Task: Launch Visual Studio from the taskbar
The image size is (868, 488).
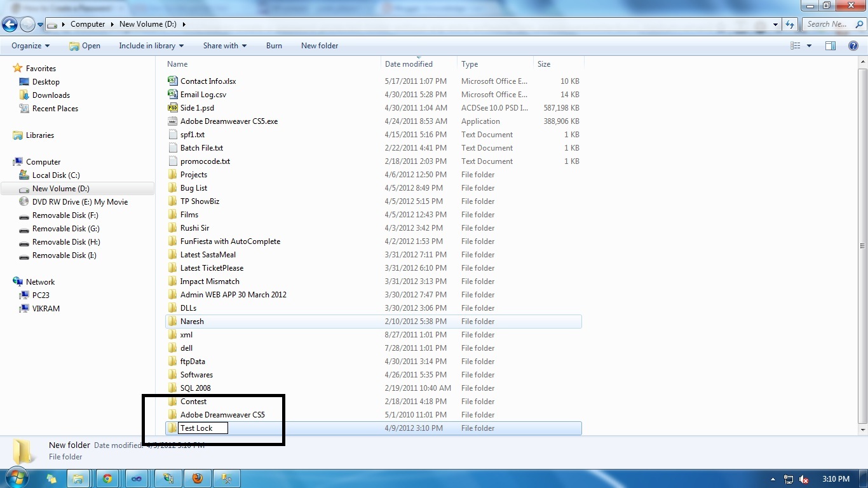Action: (x=137, y=478)
